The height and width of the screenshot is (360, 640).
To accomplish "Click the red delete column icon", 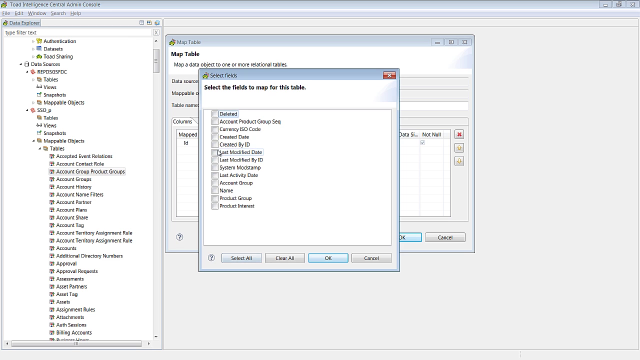I will [459, 134].
